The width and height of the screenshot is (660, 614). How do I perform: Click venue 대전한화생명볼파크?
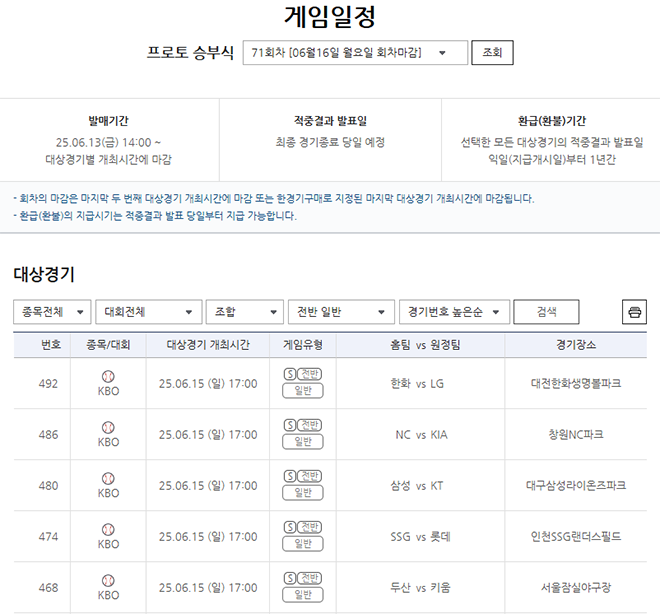pyautogui.click(x=576, y=383)
